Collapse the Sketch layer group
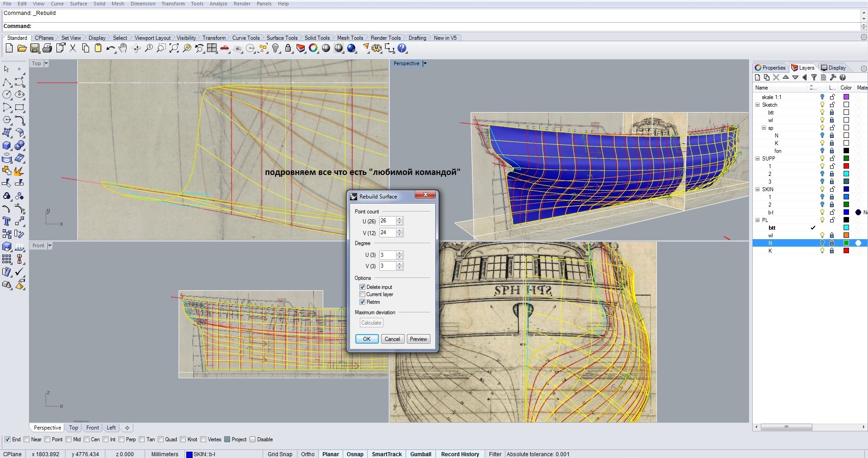 click(x=758, y=105)
